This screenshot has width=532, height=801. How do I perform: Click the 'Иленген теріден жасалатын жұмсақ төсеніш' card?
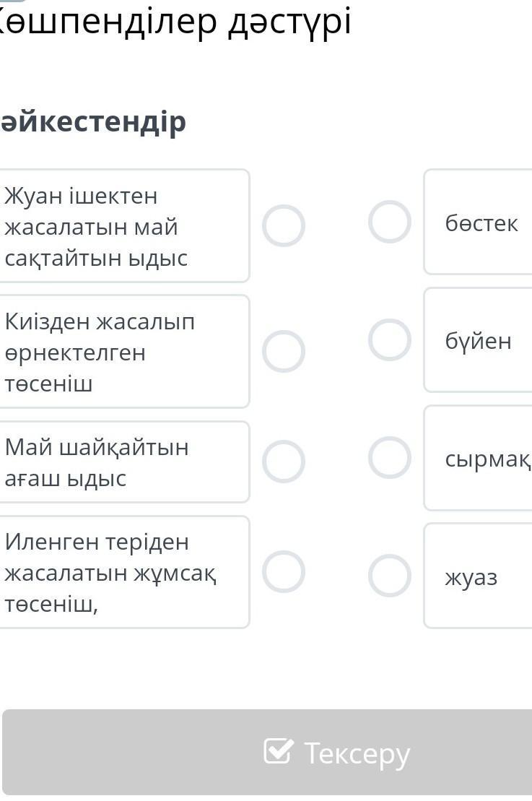tap(123, 572)
